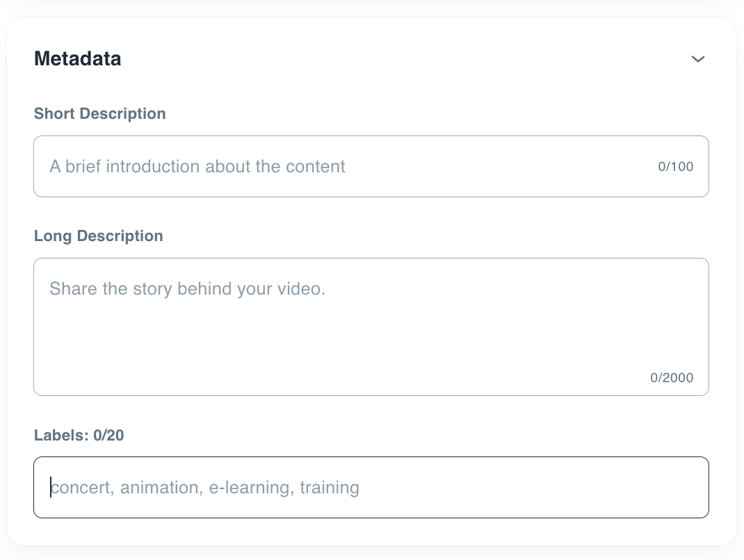Click the "A brief introduction about the content" placeholder
Viewport: 744px width, 560px height.
(197, 167)
